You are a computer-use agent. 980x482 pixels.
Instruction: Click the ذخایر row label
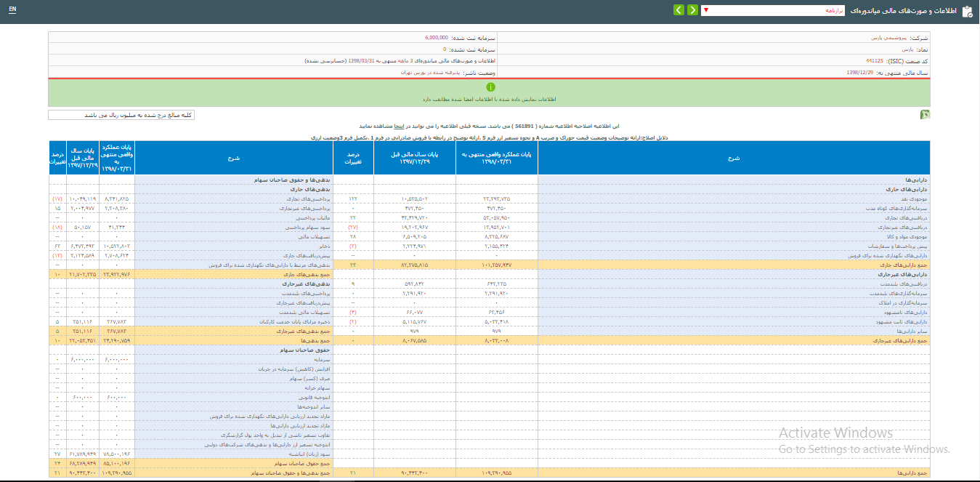(x=325, y=246)
